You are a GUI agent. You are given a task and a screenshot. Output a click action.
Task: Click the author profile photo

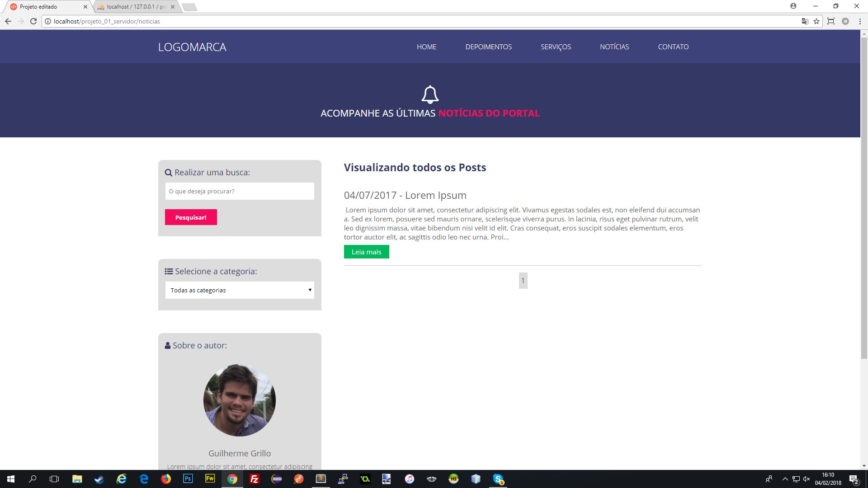(x=240, y=400)
